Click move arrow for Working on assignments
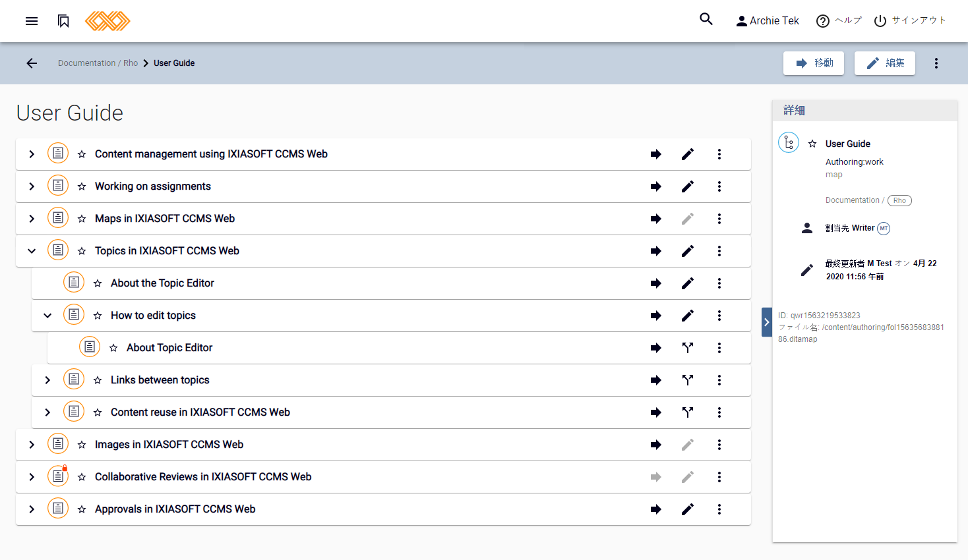968x560 pixels. coord(656,186)
